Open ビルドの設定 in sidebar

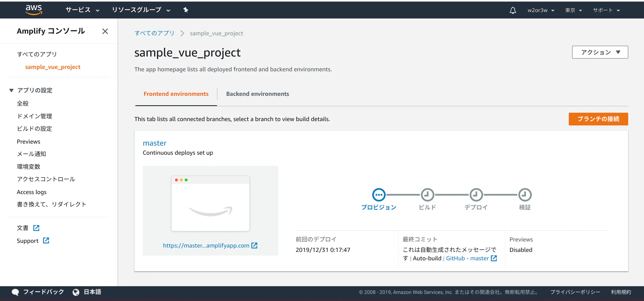click(x=34, y=128)
